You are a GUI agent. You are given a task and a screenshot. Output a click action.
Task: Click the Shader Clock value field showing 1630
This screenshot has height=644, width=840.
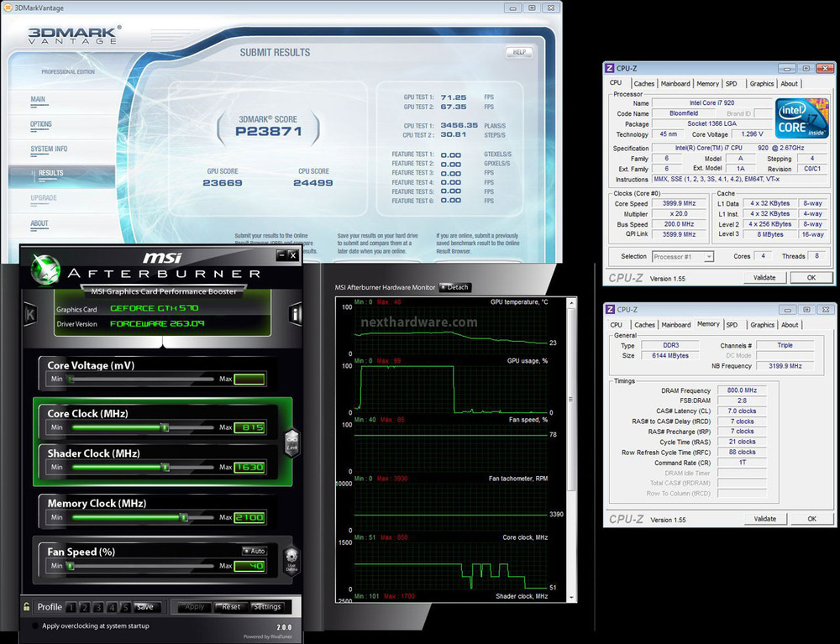point(249,467)
